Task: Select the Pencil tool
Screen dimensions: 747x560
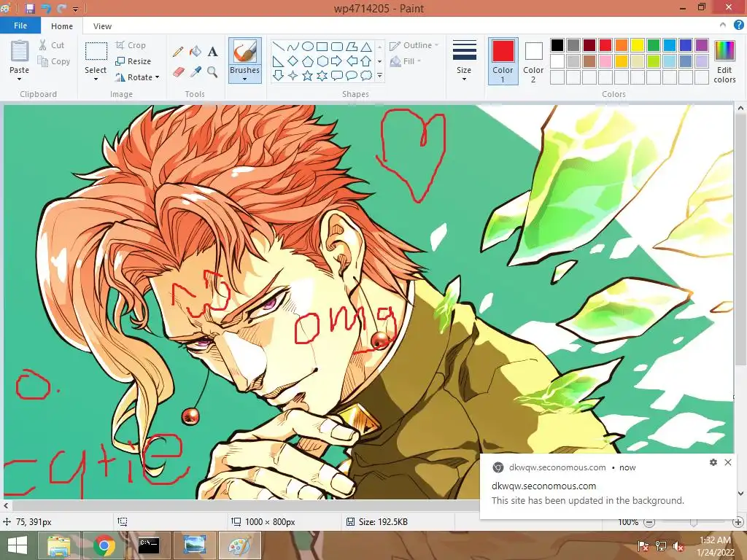Action: (x=178, y=52)
